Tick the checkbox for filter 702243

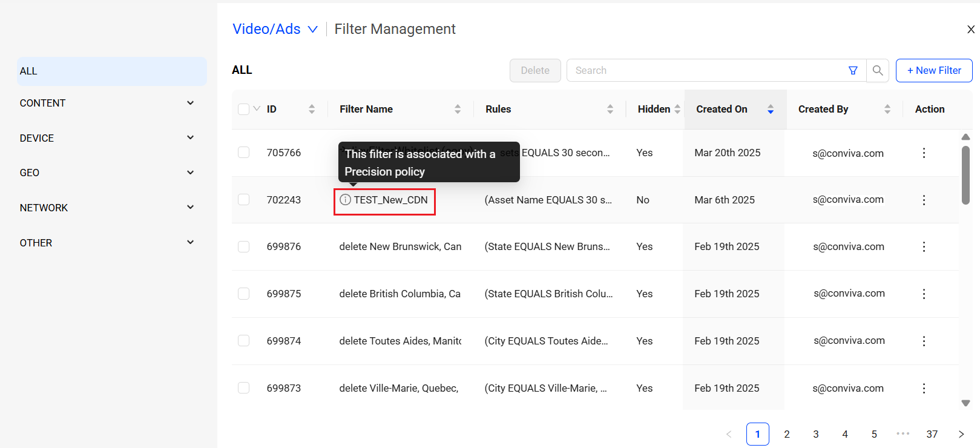[x=244, y=200]
